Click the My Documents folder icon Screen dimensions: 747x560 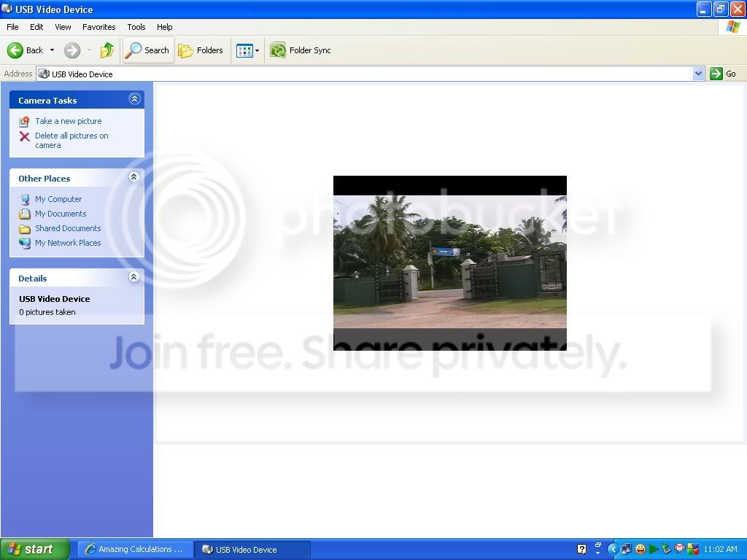click(25, 214)
